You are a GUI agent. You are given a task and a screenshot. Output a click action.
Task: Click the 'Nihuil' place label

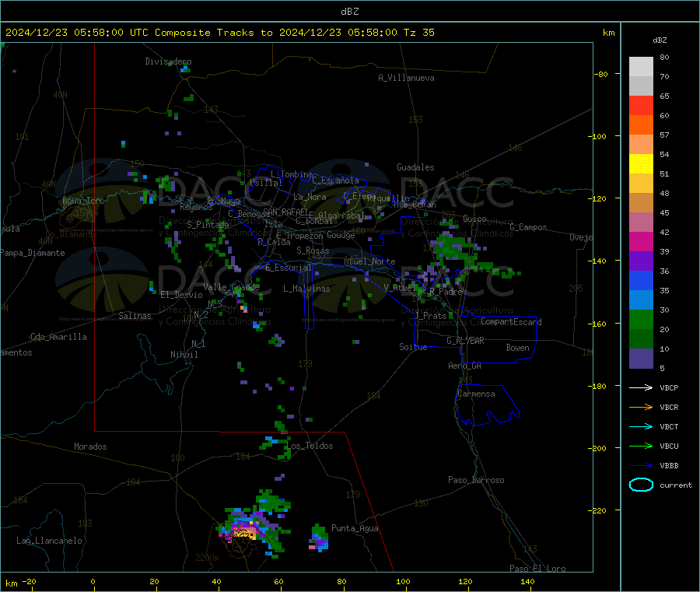click(x=184, y=355)
